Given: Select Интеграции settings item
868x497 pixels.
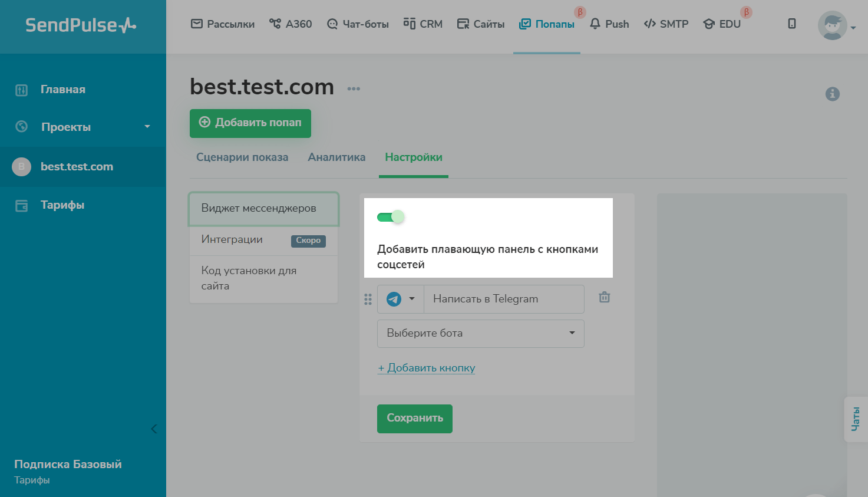Looking at the screenshot, I should pos(263,240).
